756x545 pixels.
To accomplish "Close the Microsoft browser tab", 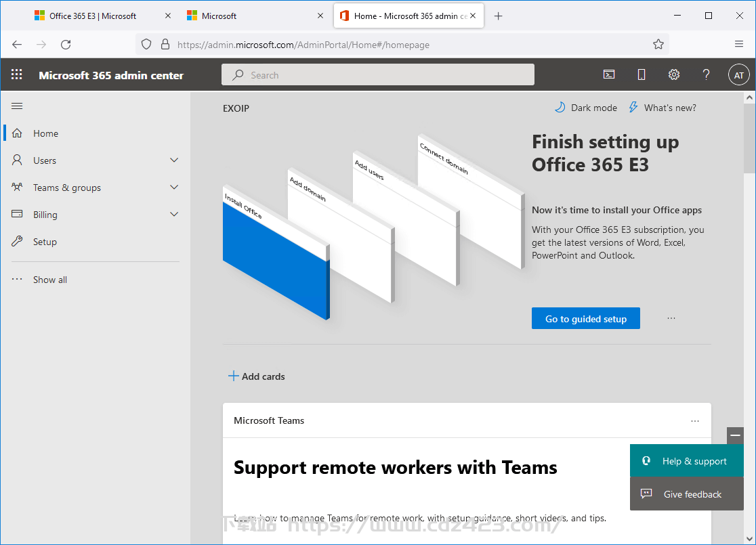I will (x=320, y=16).
